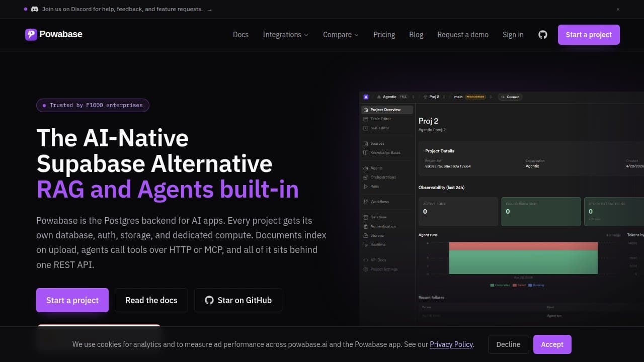This screenshot has height=362, width=644.
Task: Click the Read the docs button
Action: tap(151, 300)
